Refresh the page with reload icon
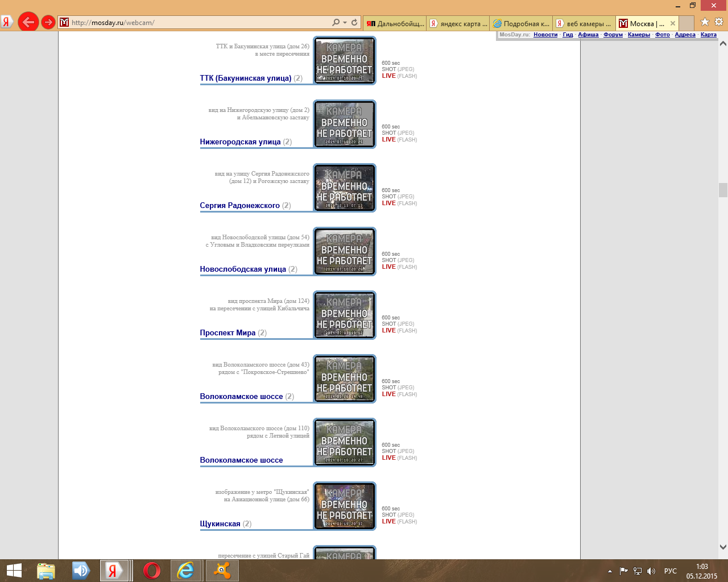This screenshot has width=728, height=582. click(x=354, y=22)
